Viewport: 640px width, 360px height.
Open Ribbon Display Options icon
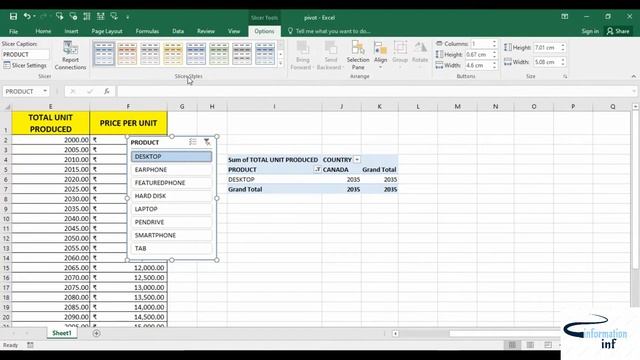(564, 17)
